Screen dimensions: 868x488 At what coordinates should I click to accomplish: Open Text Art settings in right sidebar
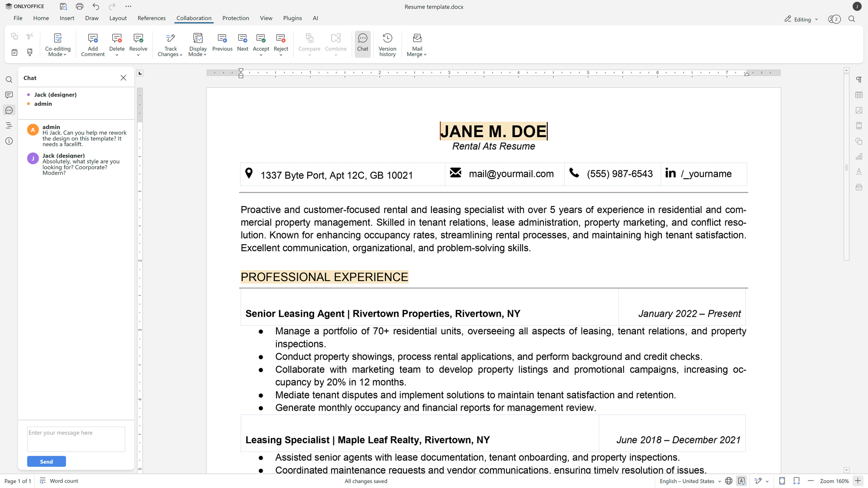[859, 172]
